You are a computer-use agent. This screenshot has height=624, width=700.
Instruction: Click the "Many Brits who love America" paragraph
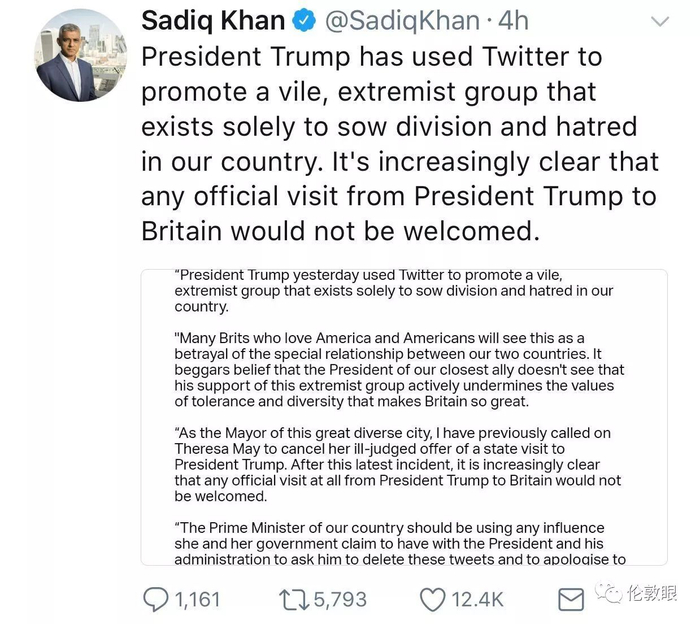click(x=400, y=370)
